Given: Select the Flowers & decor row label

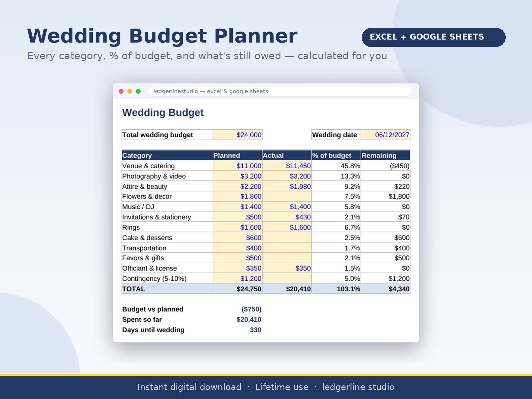Looking at the screenshot, I should [x=167, y=196].
